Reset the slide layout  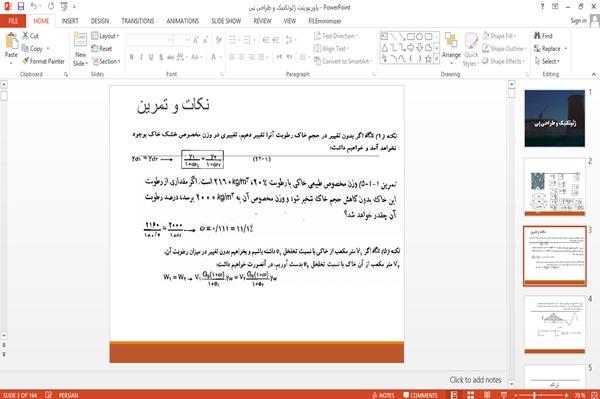(102, 49)
